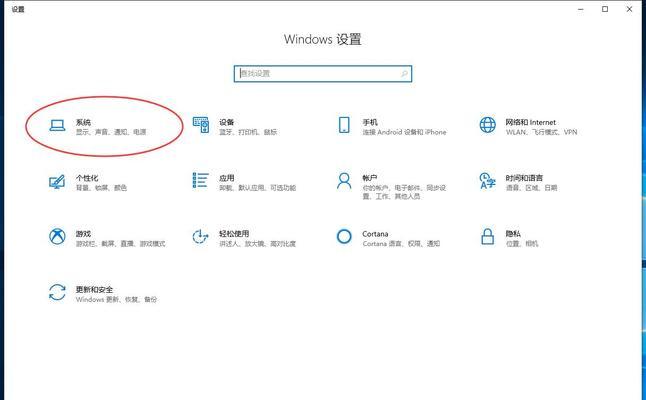Click the 蓝牙、打印机、鼠标 description
Image resolution: width=646 pixels, height=400 pixels.
coord(248,132)
